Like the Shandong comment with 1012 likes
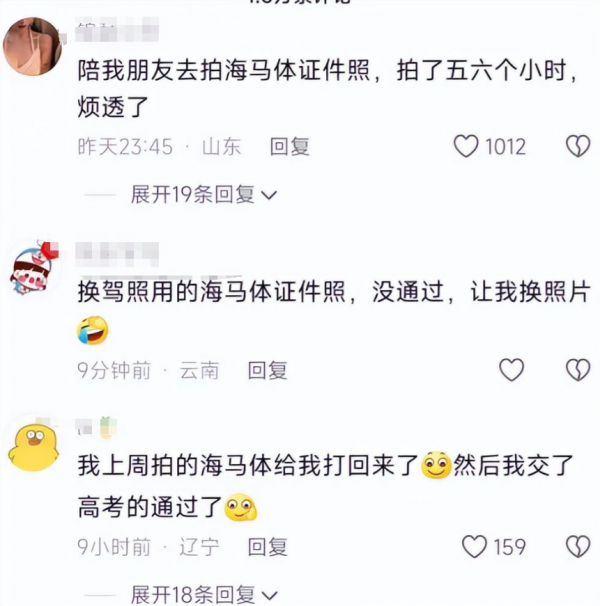600x606 pixels. coord(465,146)
